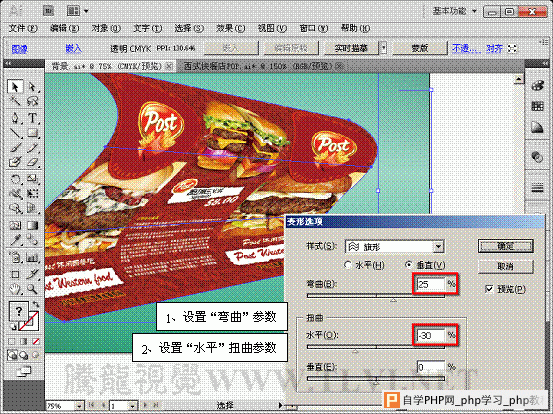The height and width of the screenshot is (414, 553).
Task: Expand the 实时描摹 dropdown arrow
Action: tap(383, 48)
